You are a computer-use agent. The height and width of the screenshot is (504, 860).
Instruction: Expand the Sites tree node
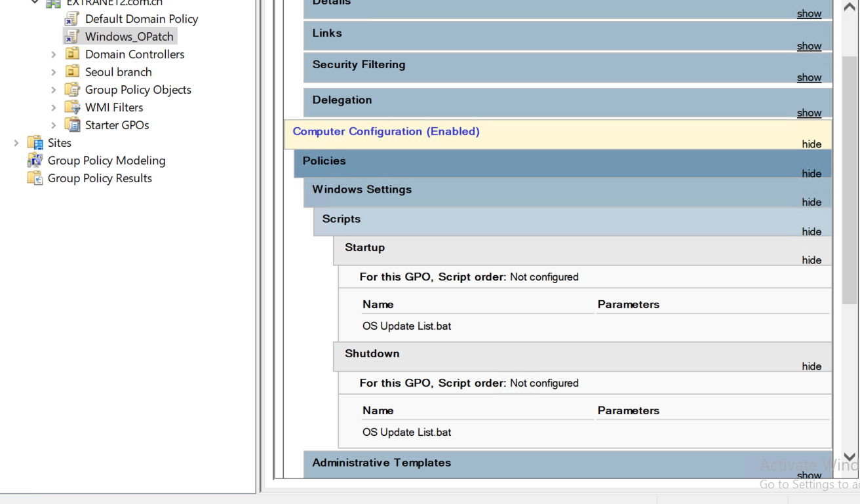point(16,143)
